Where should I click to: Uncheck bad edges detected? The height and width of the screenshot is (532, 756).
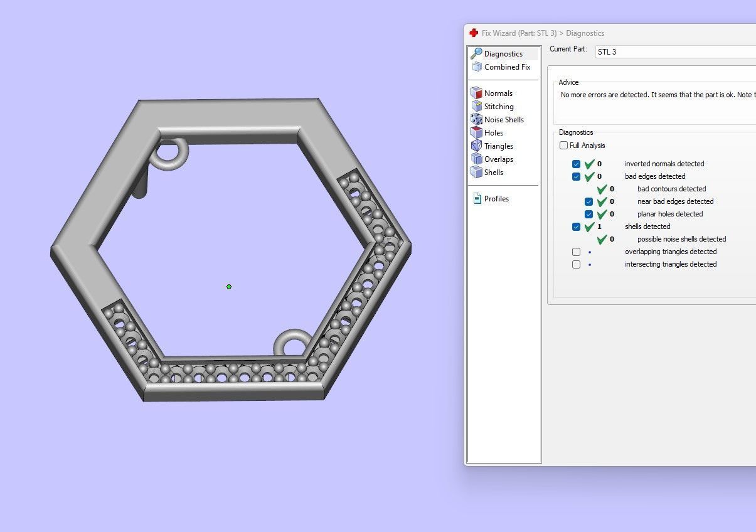click(577, 177)
